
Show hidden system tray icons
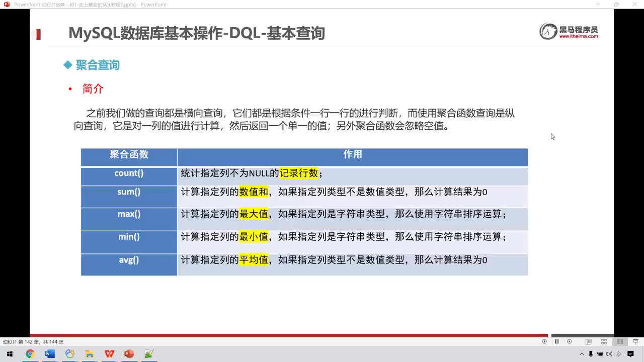(x=582, y=354)
